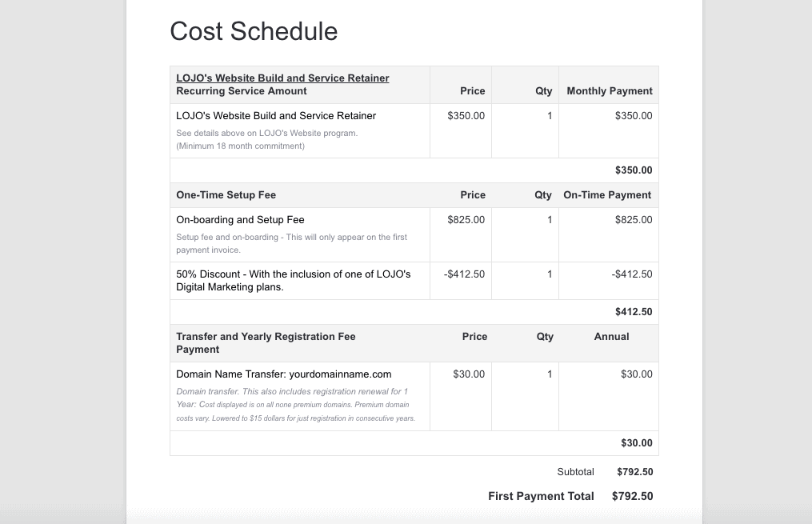Image resolution: width=812 pixels, height=524 pixels.
Task: Click the On-Time Payment column header
Action: click(x=607, y=195)
